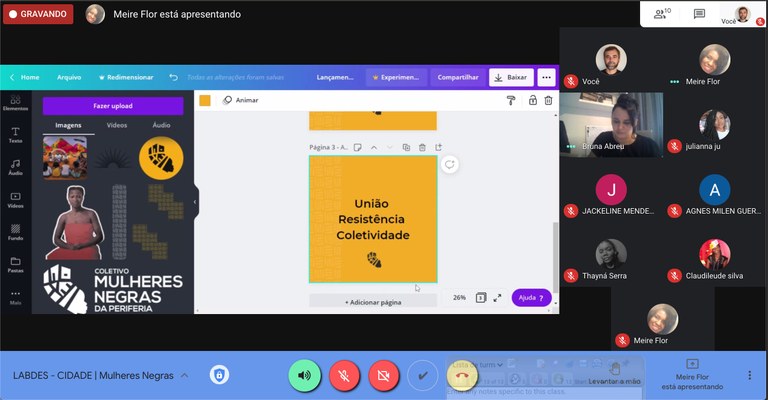This screenshot has height=400, width=768.
Task: Duplicate page 3 using the copy icon
Action: [405, 147]
